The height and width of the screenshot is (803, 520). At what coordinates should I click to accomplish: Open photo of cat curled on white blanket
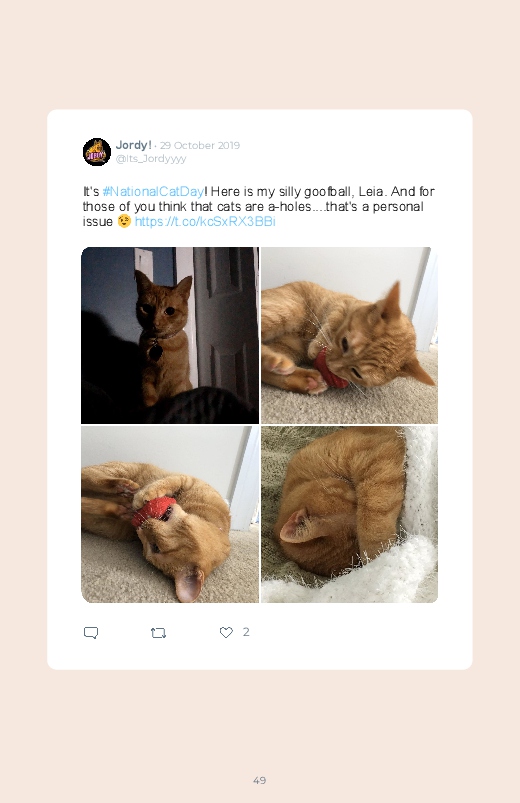click(x=349, y=514)
